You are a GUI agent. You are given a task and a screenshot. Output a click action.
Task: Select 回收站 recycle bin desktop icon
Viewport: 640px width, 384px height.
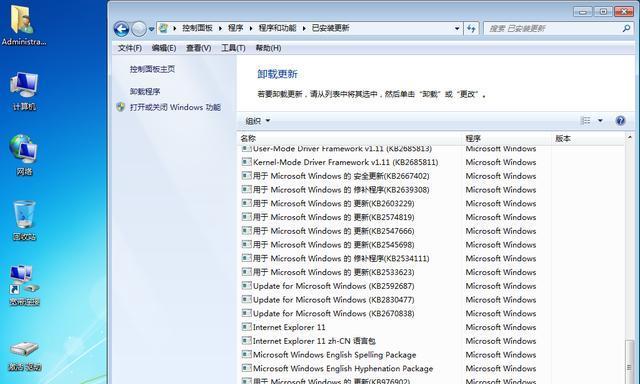point(24,221)
